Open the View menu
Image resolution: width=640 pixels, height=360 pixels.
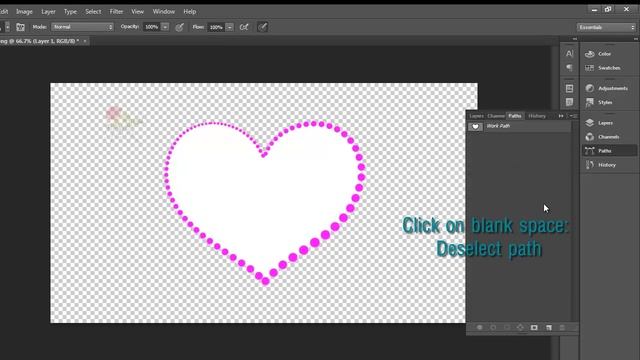(x=138, y=11)
